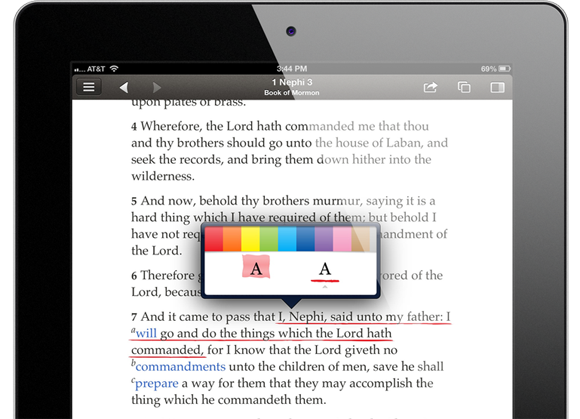This screenshot has width=580, height=419.
Task: Tap the Wi-Fi icon in status bar
Action: 114,68
